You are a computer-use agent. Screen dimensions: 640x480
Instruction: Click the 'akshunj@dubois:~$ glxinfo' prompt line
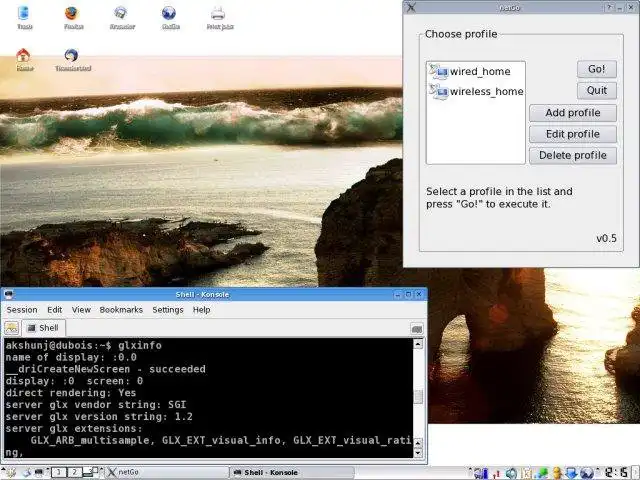83,345
